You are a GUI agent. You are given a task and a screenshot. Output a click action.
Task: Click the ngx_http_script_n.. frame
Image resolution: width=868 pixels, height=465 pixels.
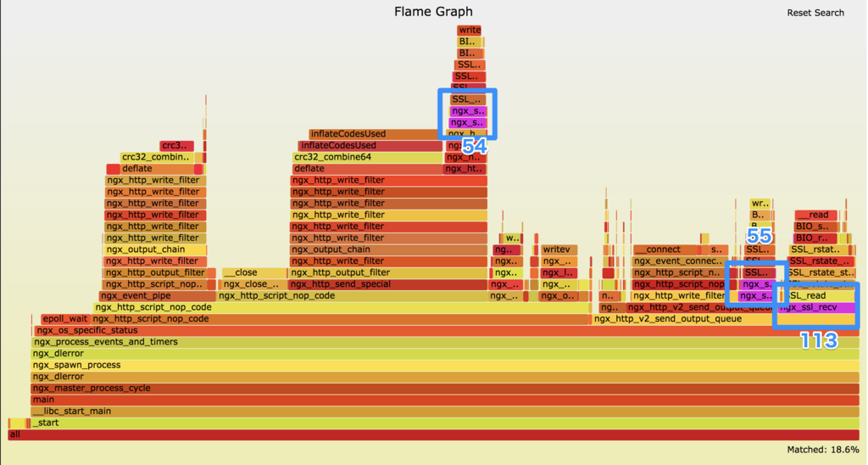[x=677, y=272]
